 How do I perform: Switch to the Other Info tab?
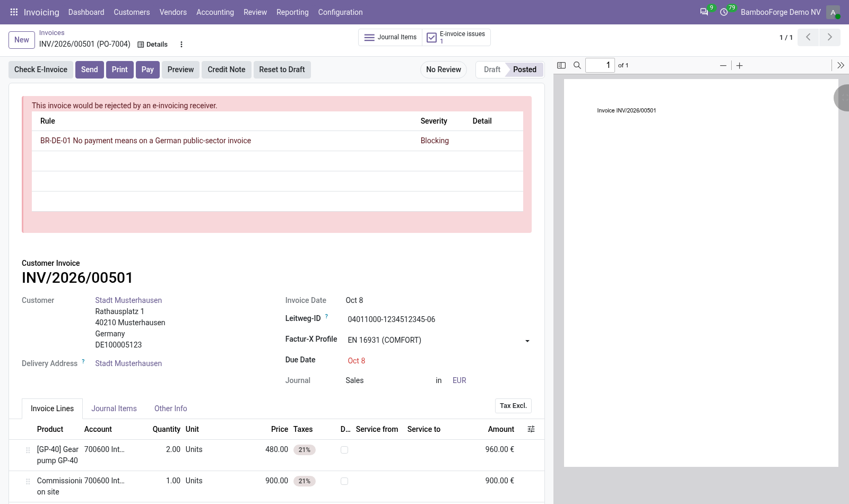pos(171,409)
